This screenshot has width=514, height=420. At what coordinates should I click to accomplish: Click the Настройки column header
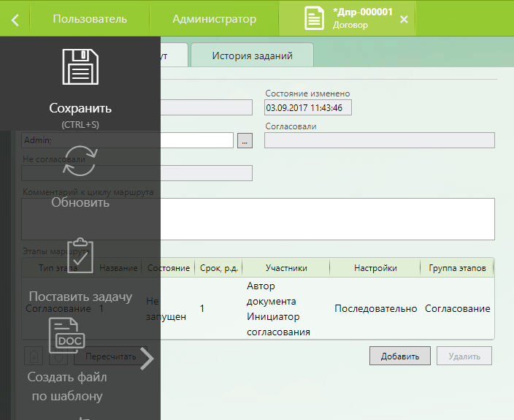tap(375, 268)
